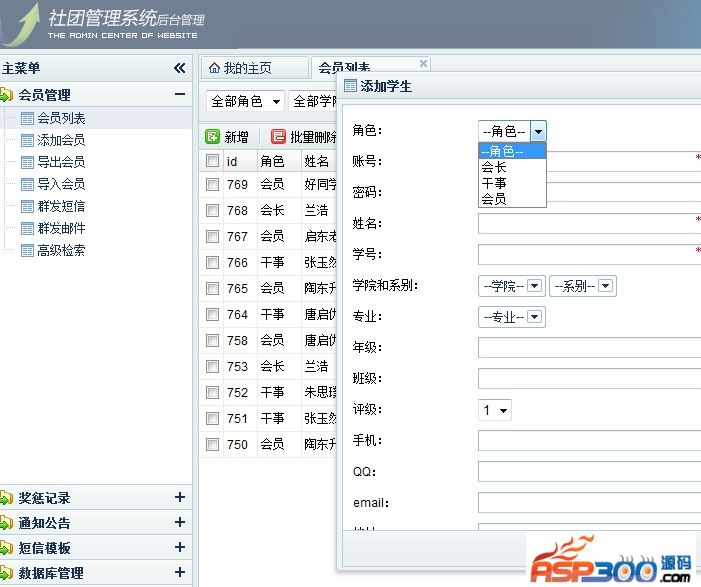This screenshot has width=701, height=587.
Task: Click the email input field
Action: click(x=590, y=503)
